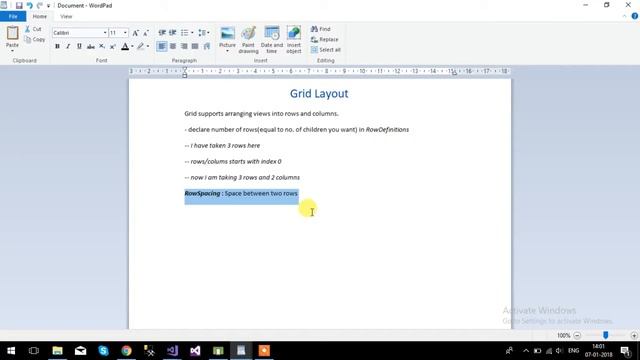Screen dimensions: 640x360
Task: Insert a Paint drawing
Action: coord(248,40)
